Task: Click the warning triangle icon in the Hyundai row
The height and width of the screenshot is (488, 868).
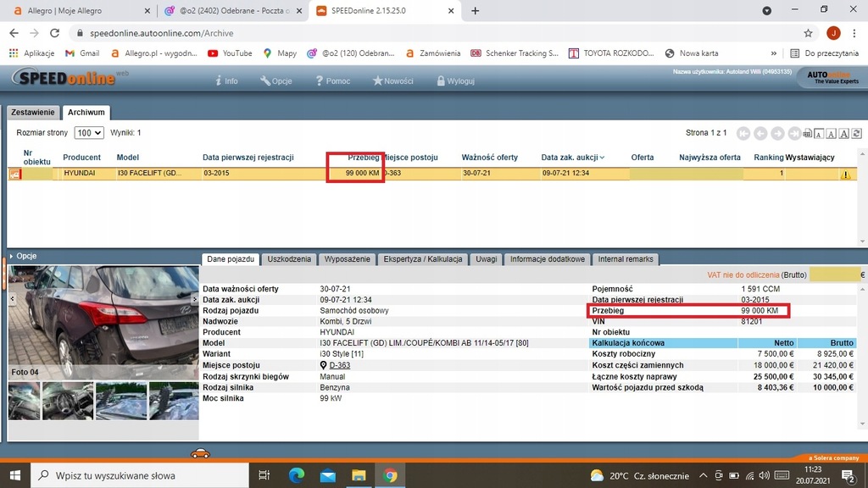Action: pyautogui.click(x=845, y=174)
